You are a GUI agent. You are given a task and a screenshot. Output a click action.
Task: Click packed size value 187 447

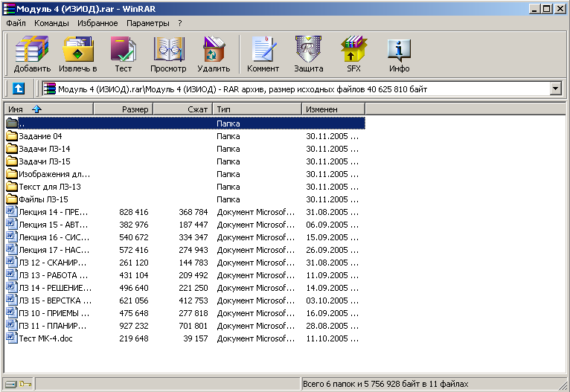(193, 225)
